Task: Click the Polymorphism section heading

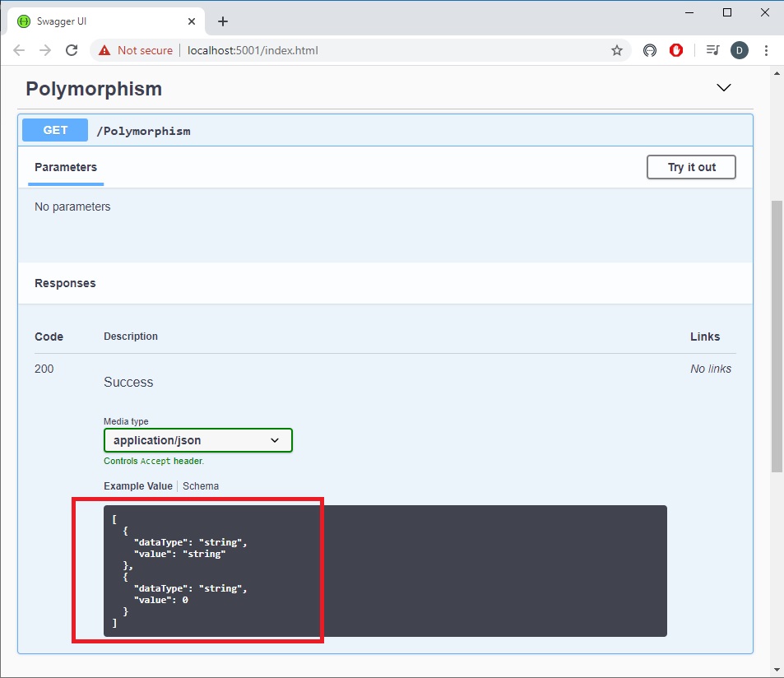Action: tap(94, 89)
